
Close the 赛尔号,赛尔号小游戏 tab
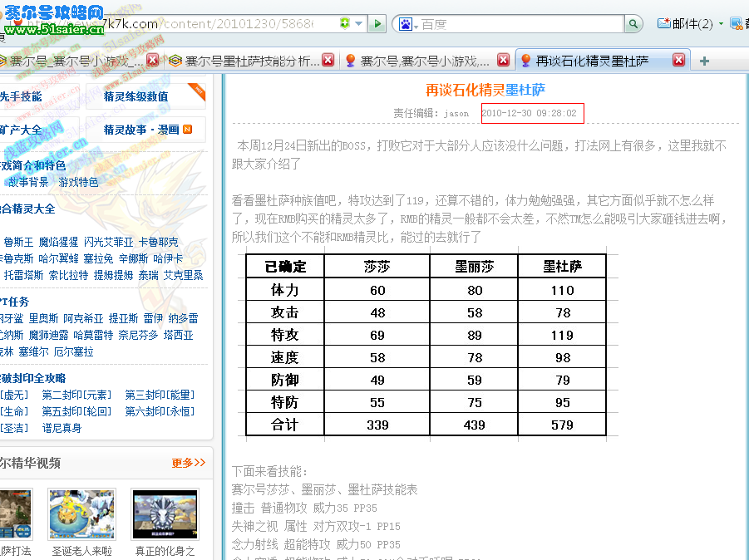click(x=504, y=60)
